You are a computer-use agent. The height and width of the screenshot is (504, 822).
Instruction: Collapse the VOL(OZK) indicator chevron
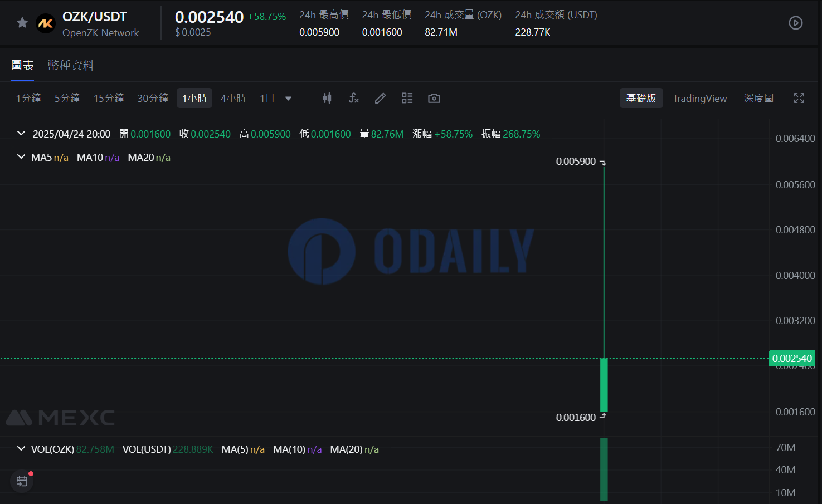click(21, 449)
